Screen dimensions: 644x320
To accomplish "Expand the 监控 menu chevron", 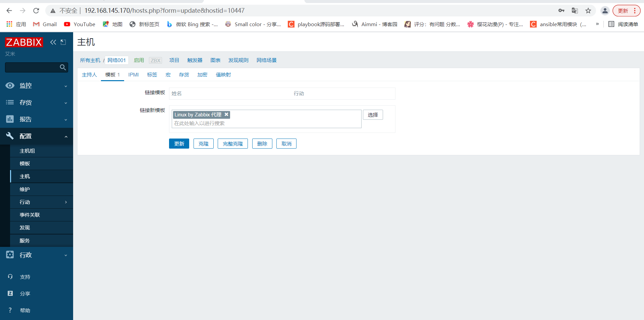I will pos(66,86).
